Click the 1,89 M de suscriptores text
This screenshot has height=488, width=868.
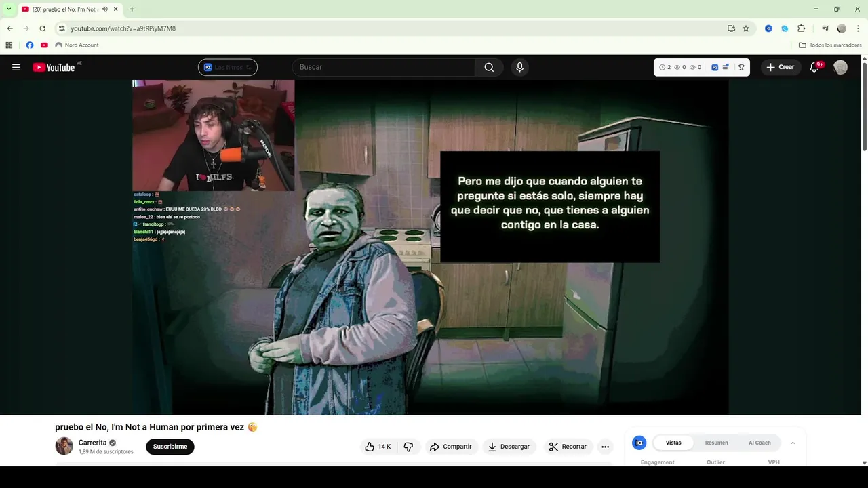click(106, 452)
